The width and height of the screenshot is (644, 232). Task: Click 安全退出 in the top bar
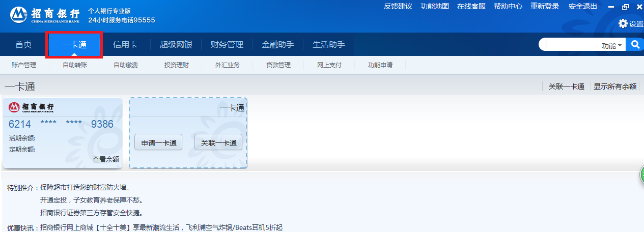point(583,6)
